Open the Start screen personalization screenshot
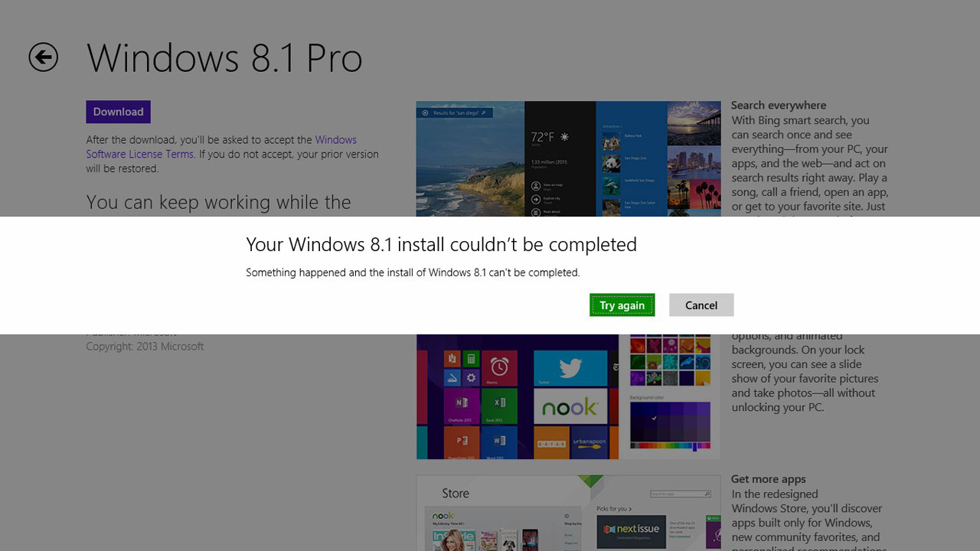The width and height of the screenshot is (980, 551). coord(568,396)
